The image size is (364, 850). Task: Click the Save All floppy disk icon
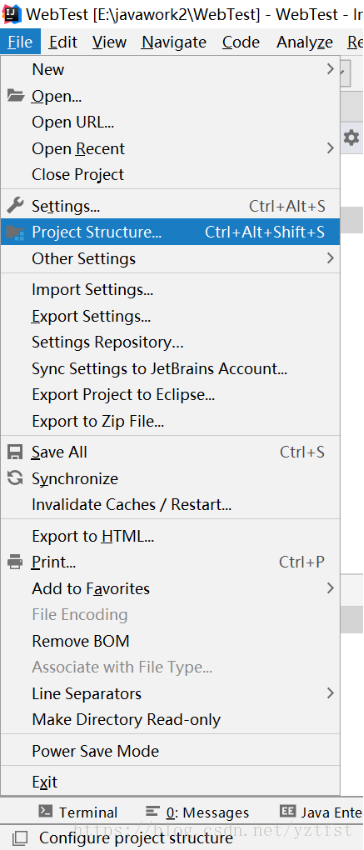click(15, 452)
